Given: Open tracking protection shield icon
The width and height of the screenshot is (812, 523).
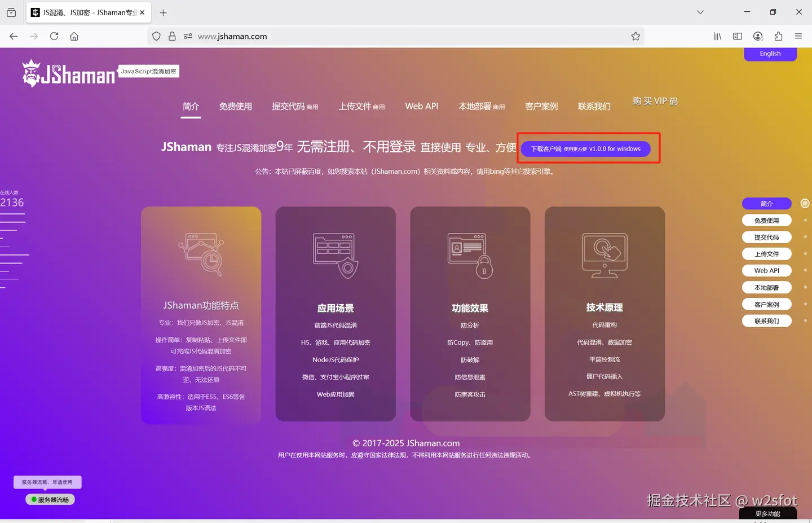Looking at the screenshot, I should pos(156,36).
